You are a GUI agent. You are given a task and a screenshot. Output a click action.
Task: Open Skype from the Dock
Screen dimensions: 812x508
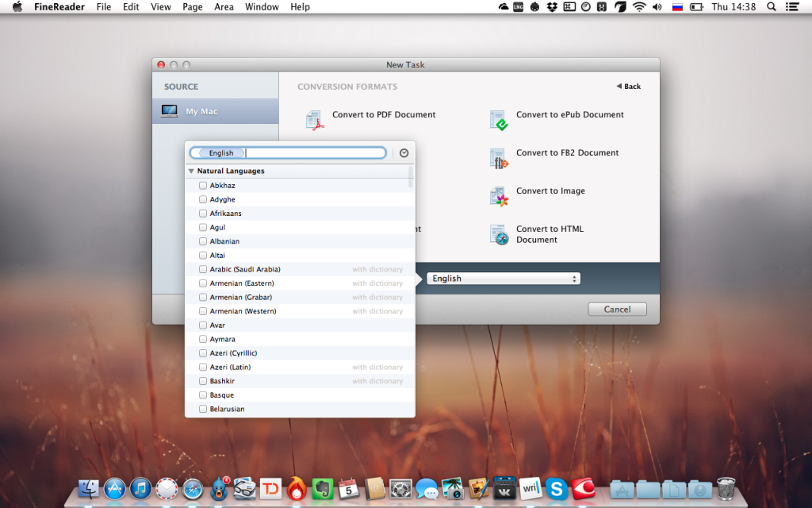point(557,488)
